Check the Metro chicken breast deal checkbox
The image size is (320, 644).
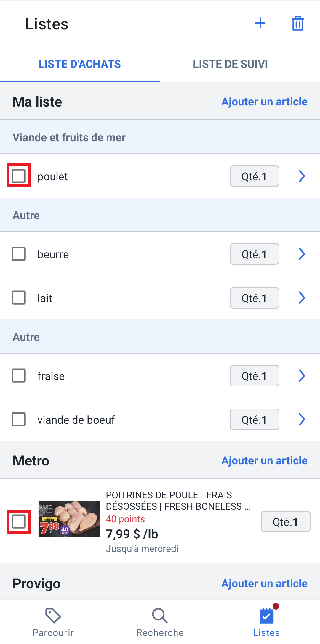(19, 521)
